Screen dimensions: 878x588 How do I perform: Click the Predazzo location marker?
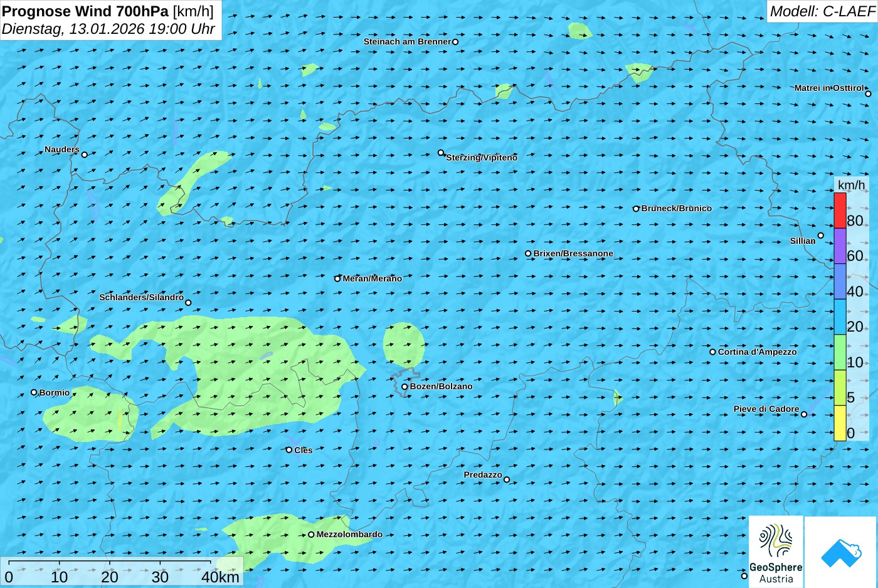[x=507, y=480]
